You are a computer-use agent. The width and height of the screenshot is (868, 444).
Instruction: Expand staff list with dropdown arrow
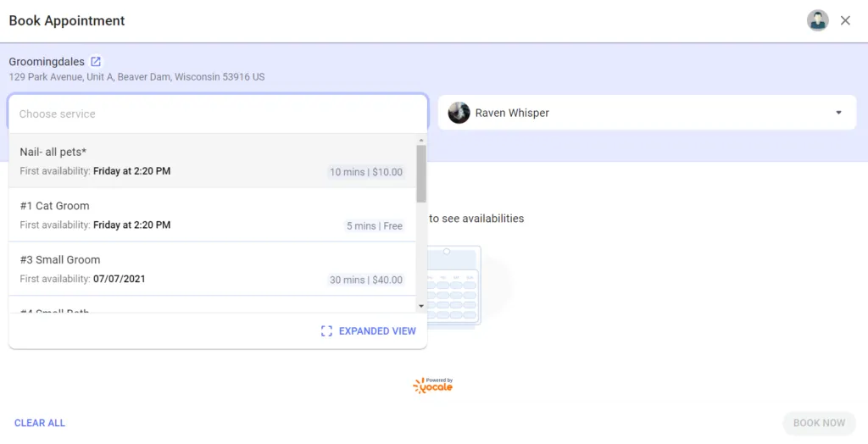(x=838, y=113)
